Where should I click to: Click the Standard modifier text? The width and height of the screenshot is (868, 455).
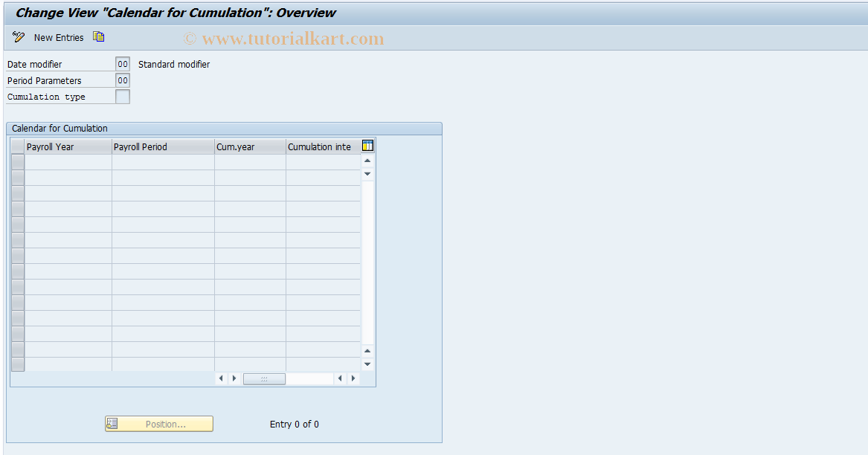(174, 64)
